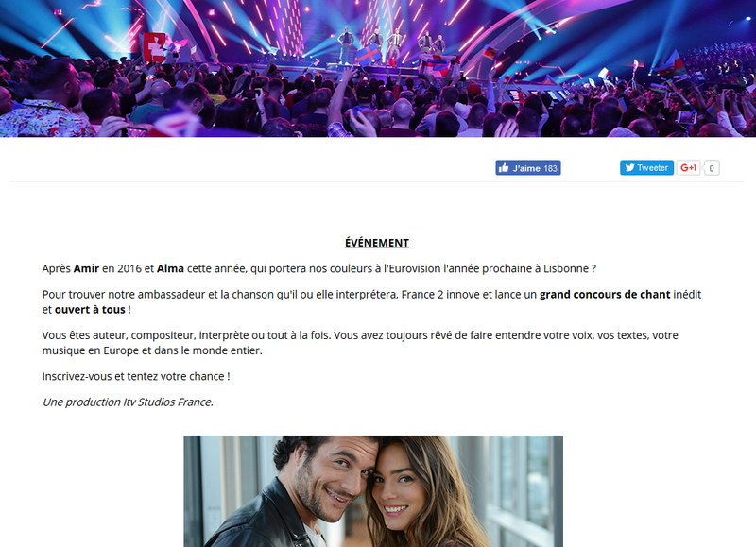This screenshot has height=547, width=756.
Task: Click the photo of Amir and Alma
Action: pyautogui.click(x=373, y=491)
